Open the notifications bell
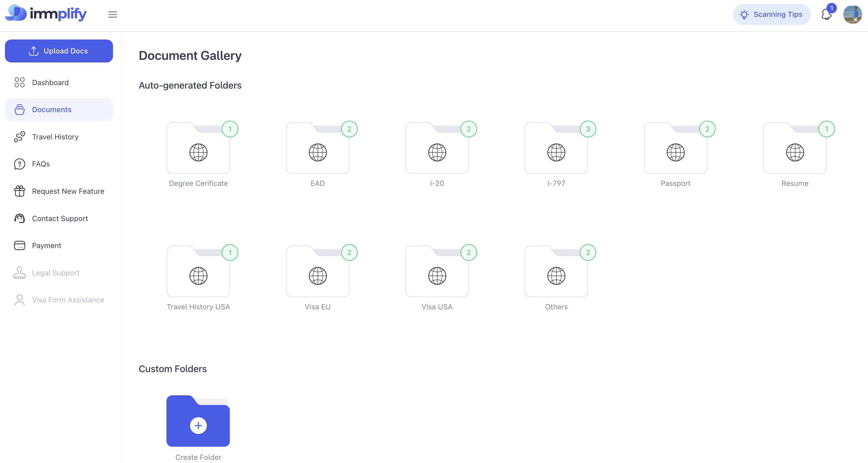The image size is (868, 463). click(x=826, y=15)
